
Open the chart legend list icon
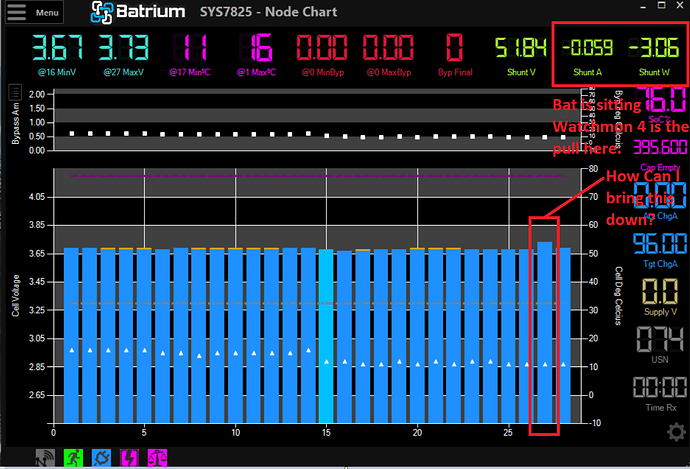(x=15, y=92)
